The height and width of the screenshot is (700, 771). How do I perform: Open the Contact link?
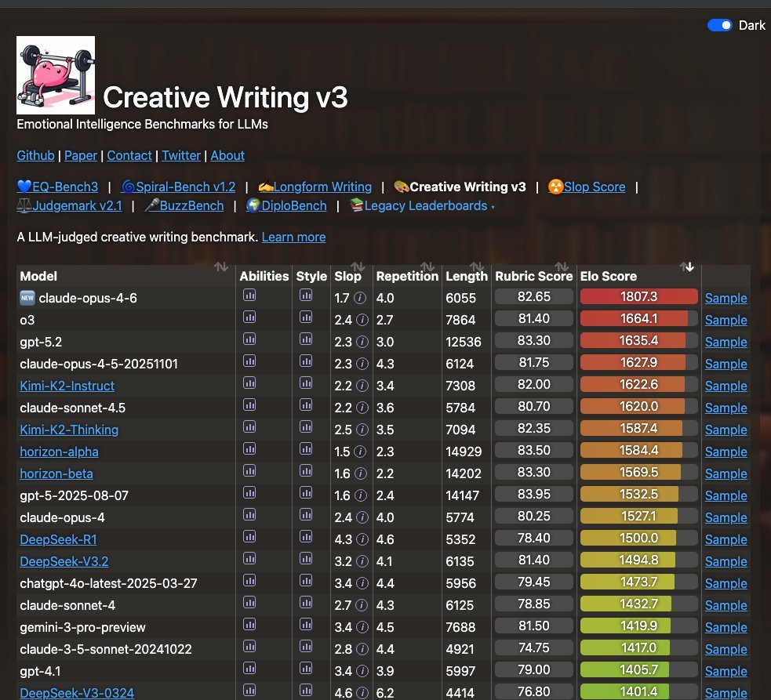click(129, 155)
